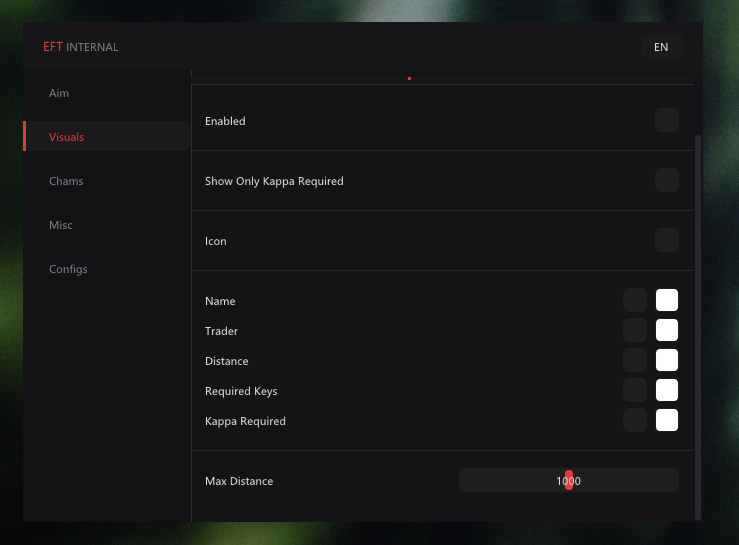Click the Max Distance slider handle
739x545 pixels.
click(x=569, y=480)
